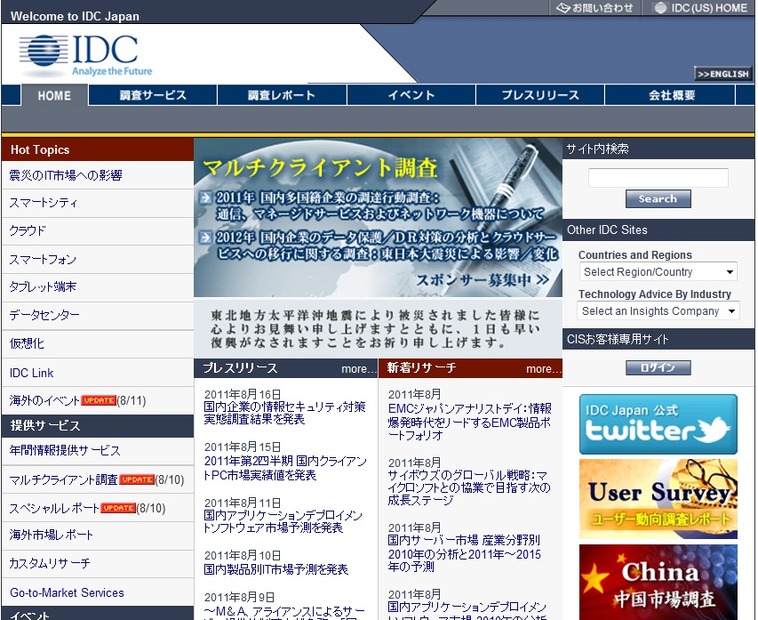Open 年間情報提供サービス link
758x620 pixels.
tap(65, 451)
